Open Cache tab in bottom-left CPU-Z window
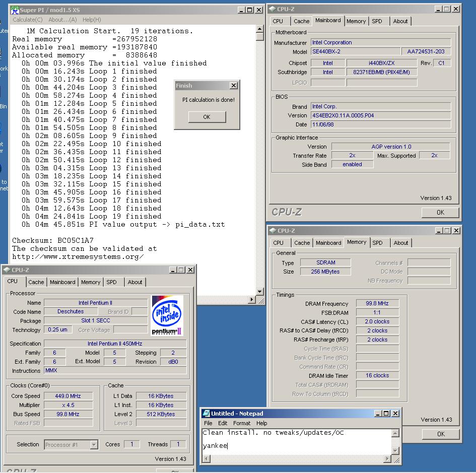The height and width of the screenshot is (473, 476). click(36, 283)
